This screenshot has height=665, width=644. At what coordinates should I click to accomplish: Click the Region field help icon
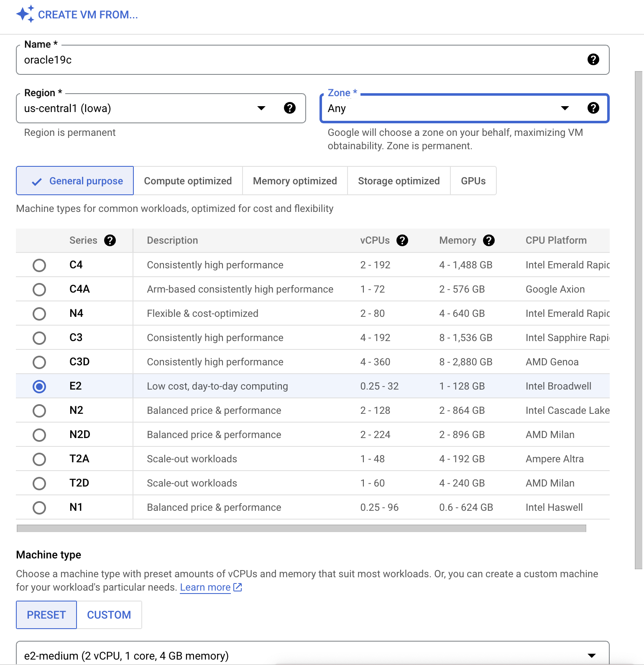point(289,108)
